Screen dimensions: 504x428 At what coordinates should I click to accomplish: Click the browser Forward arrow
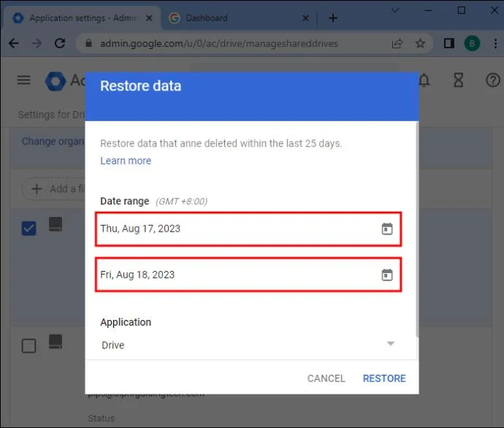tap(37, 43)
